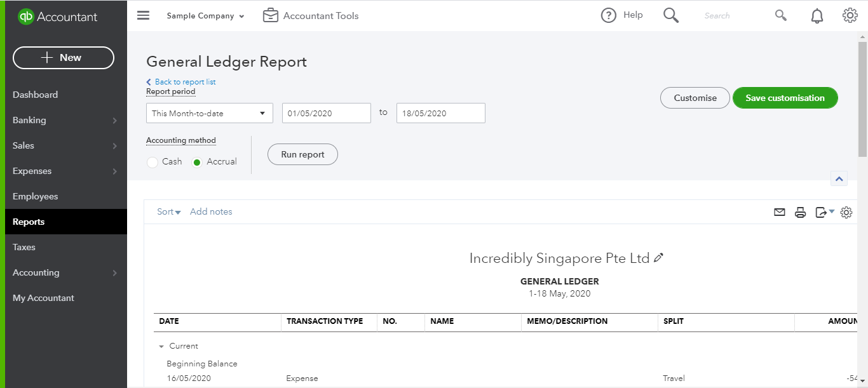The width and height of the screenshot is (868, 388).
Task: Open the Help question mark icon
Action: [x=609, y=15]
